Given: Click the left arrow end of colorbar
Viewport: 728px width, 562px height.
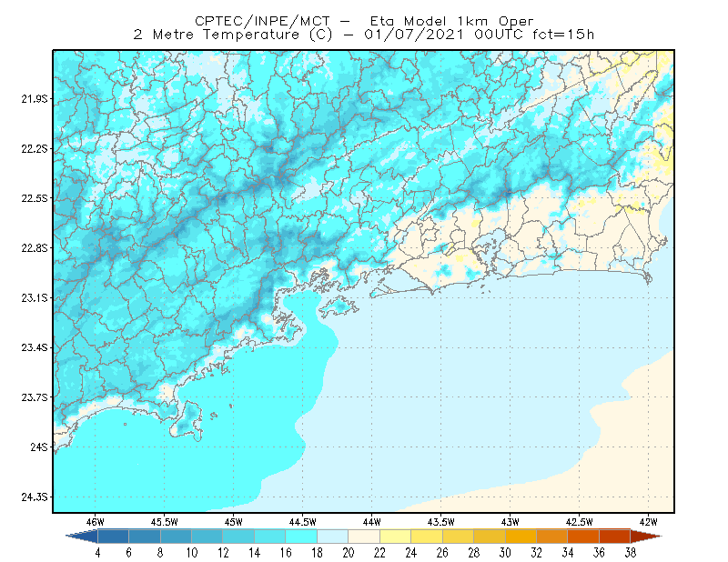Looking at the screenshot, I should (x=82, y=537).
